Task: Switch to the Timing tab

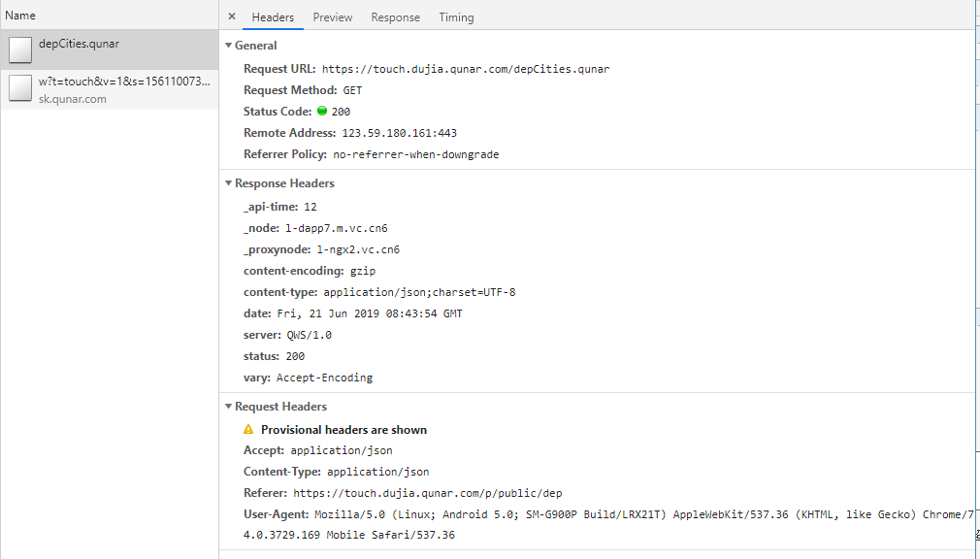Action: [456, 17]
